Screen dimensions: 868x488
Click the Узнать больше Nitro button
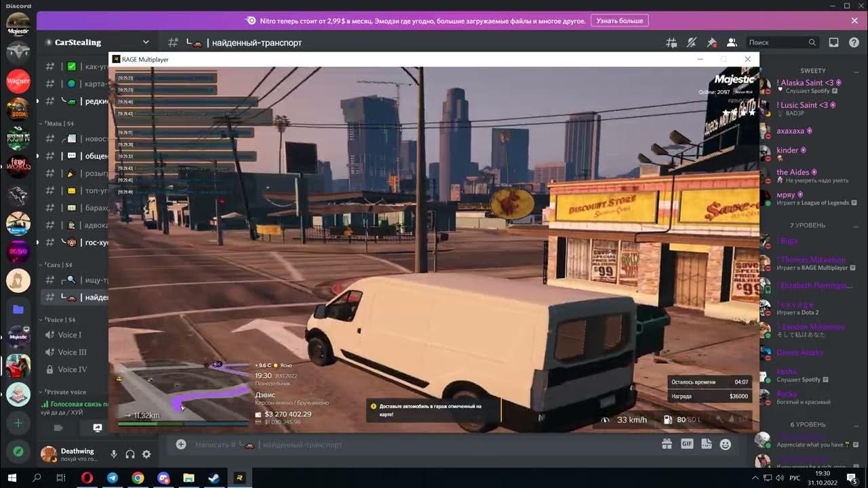pyautogui.click(x=619, y=20)
